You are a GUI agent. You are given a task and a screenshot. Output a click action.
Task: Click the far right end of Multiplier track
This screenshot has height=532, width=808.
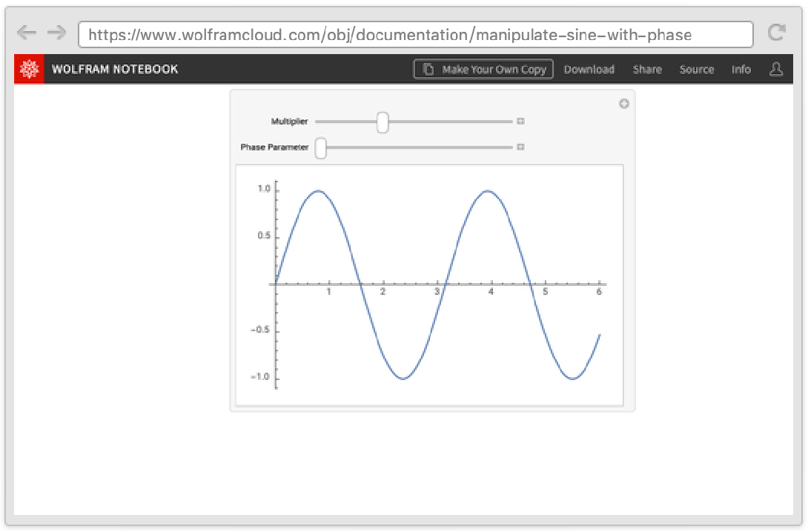[509, 122]
